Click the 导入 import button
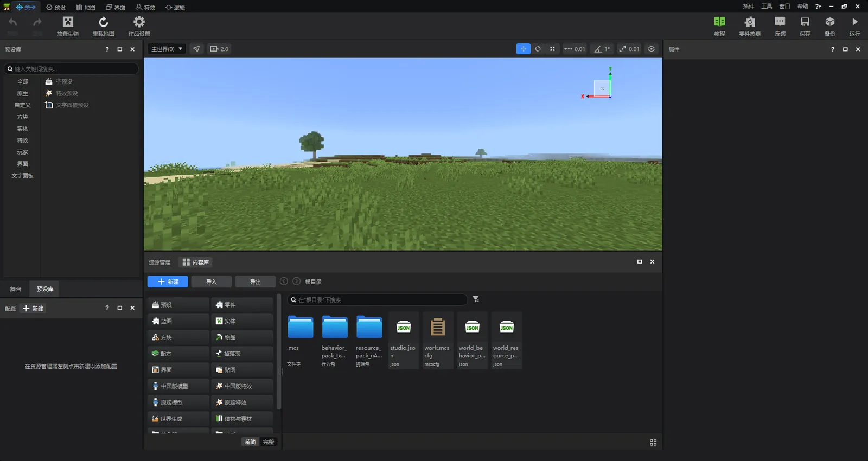This screenshot has height=461, width=868. 212,282
